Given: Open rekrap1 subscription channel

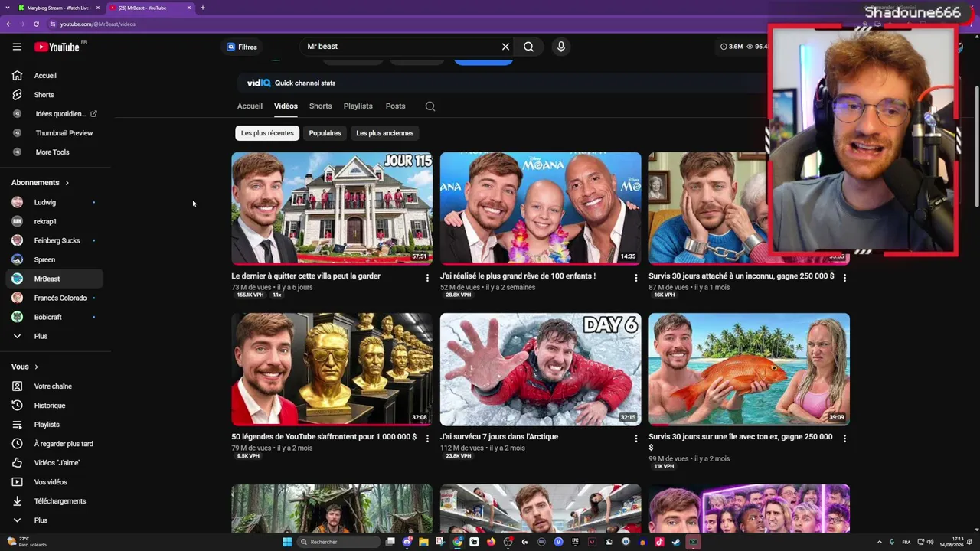Looking at the screenshot, I should [55, 221].
